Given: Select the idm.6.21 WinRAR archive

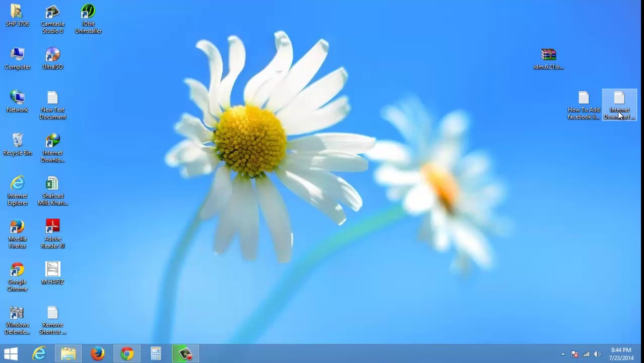Looking at the screenshot, I should [548, 58].
